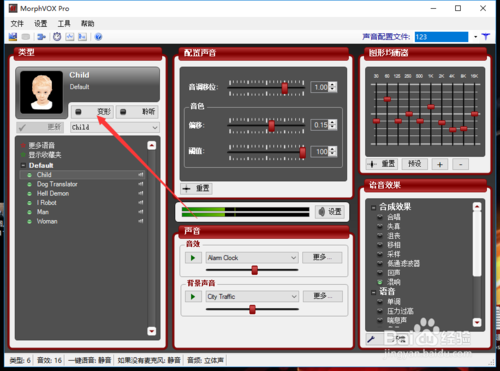Image resolution: width=500 pixels, height=371 pixels.
Task: Click the Child voice avatar thumbnail
Action: point(41,92)
